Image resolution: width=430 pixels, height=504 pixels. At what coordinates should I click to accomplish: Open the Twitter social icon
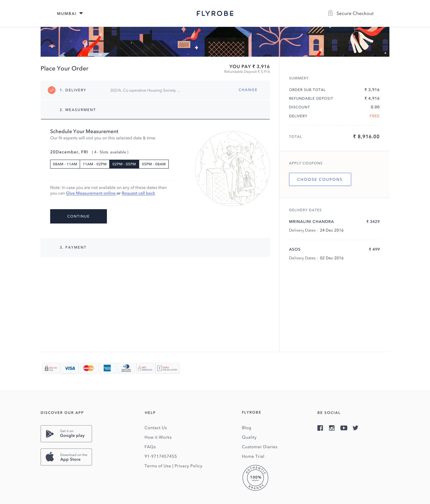355,428
